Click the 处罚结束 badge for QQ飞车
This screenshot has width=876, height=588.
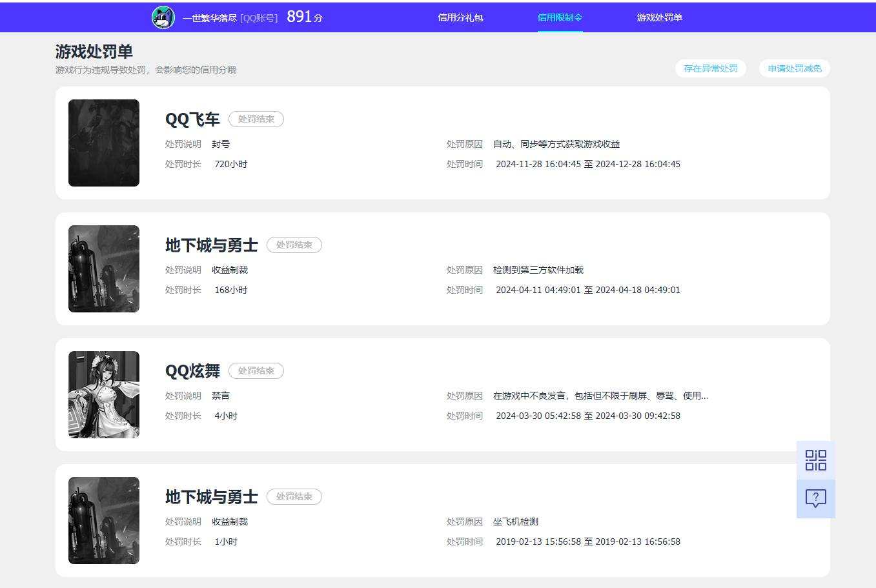tap(256, 119)
